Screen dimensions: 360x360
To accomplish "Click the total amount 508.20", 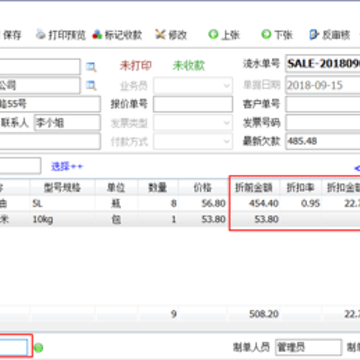I will tap(264, 314).
